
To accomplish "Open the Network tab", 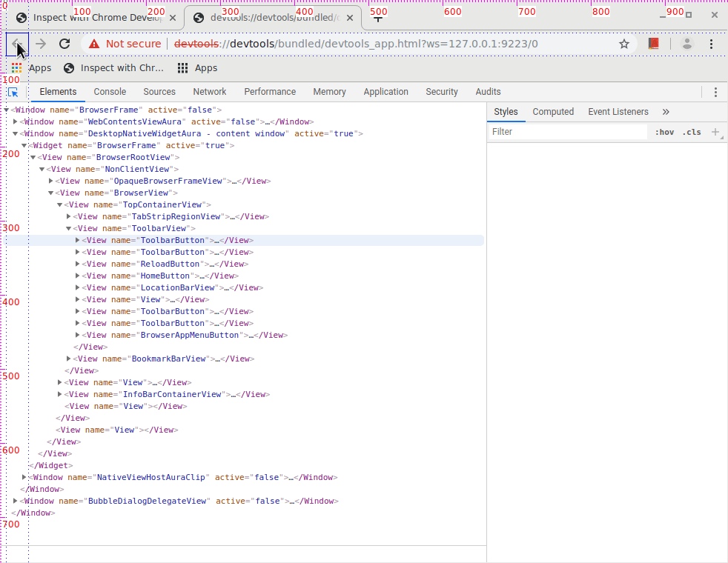I will (210, 92).
